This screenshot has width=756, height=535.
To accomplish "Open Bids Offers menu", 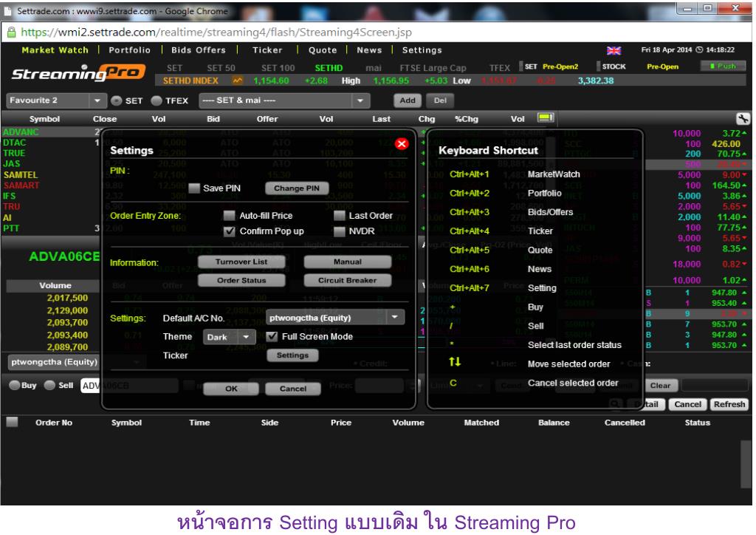I will point(198,50).
